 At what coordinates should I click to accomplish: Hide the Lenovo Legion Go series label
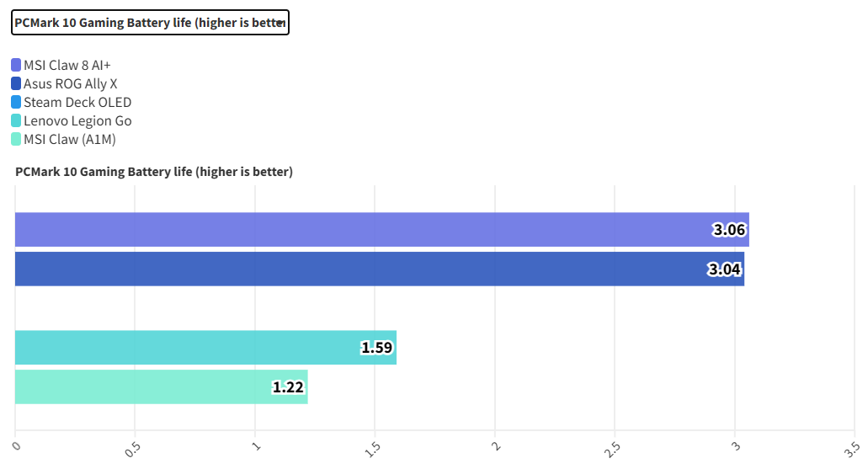[77, 121]
